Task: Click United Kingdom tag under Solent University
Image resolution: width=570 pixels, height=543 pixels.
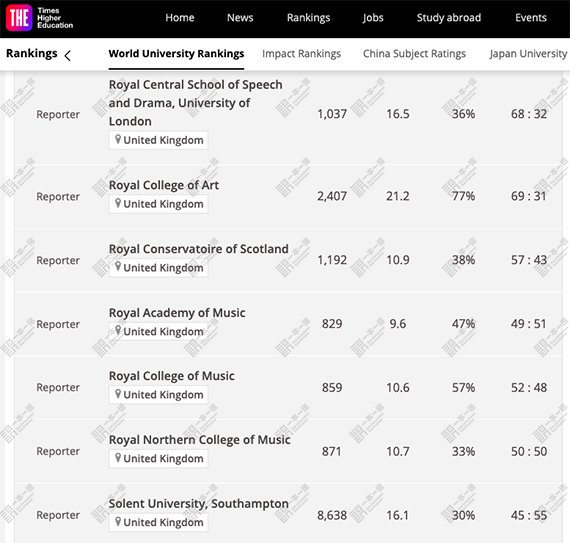Action: pyautogui.click(x=158, y=522)
